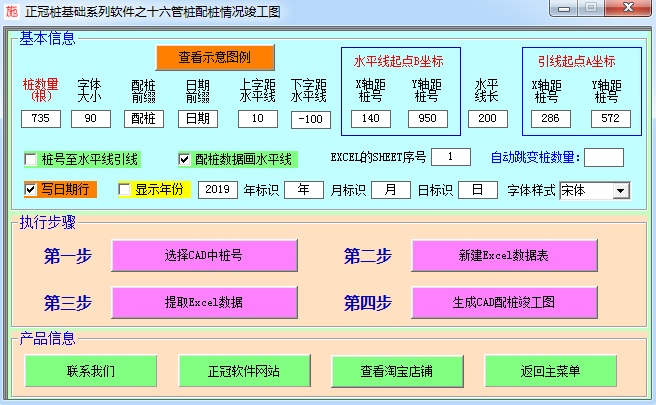Visit 正冠软件网站 button

click(x=244, y=371)
